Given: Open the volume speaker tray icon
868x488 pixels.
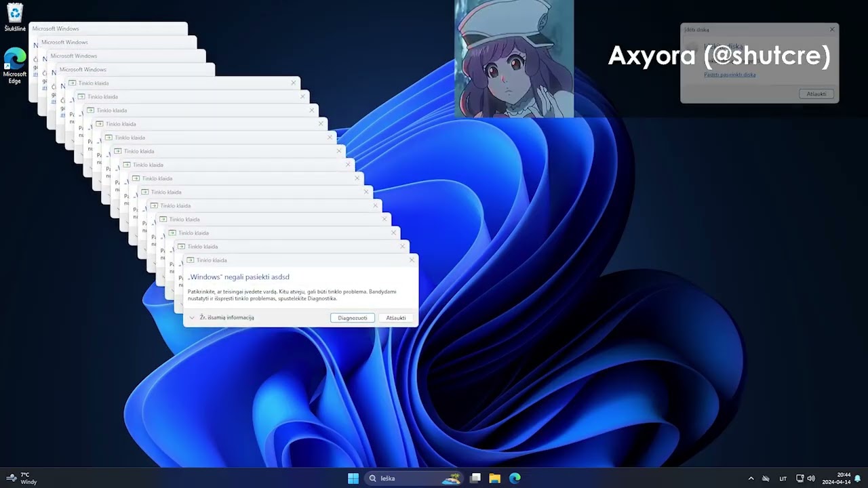Looking at the screenshot, I should pos(811,479).
